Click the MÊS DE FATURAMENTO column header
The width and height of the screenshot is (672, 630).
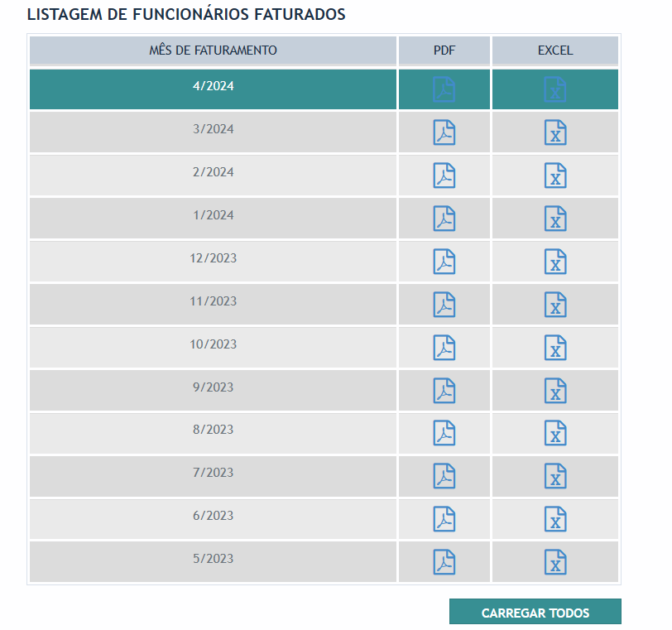pos(213,50)
